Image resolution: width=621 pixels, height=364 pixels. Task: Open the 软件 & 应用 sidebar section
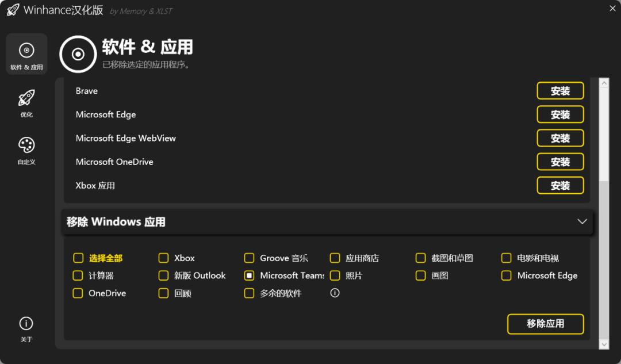point(26,54)
